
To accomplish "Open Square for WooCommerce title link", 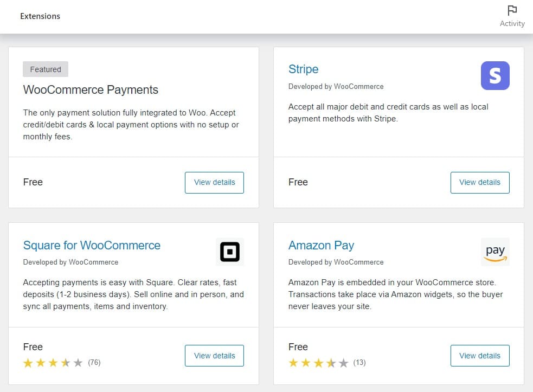I will coord(92,246).
